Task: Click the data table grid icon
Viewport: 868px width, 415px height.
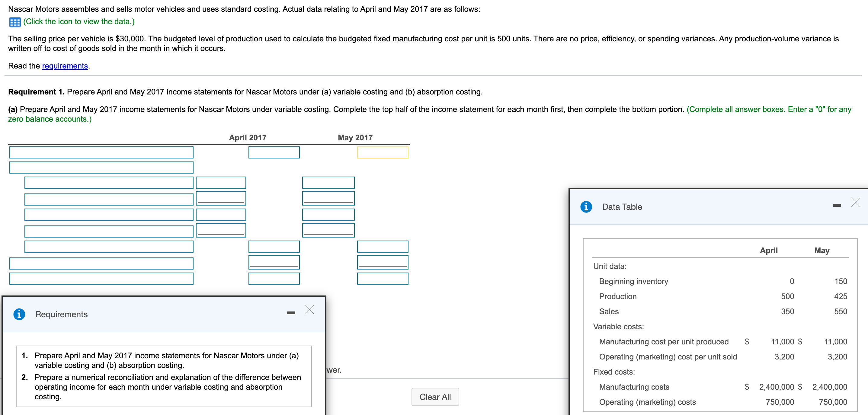Action: coord(15,22)
